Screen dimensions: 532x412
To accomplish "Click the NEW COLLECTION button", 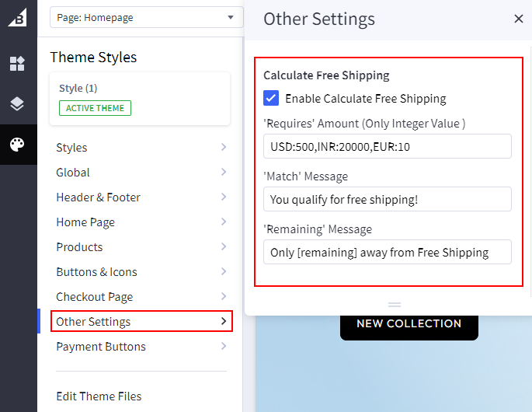I will (x=409, y=323).
